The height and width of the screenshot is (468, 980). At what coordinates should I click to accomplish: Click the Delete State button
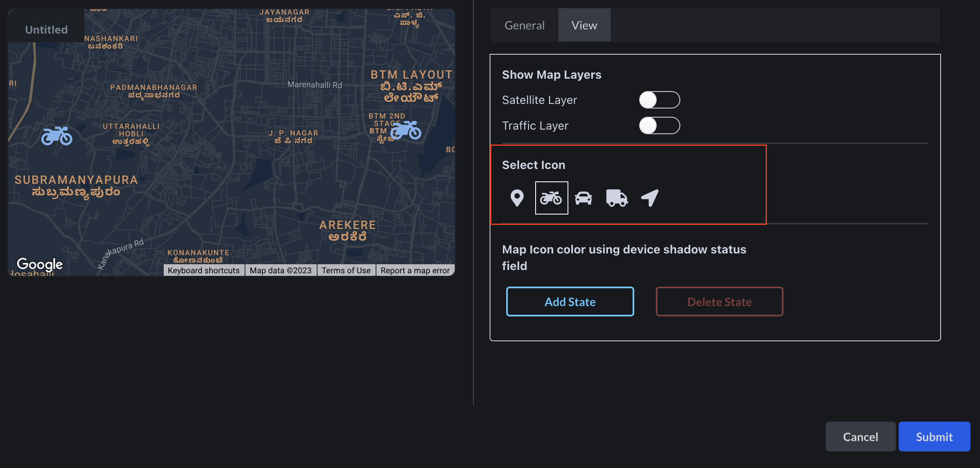point(719,302)
